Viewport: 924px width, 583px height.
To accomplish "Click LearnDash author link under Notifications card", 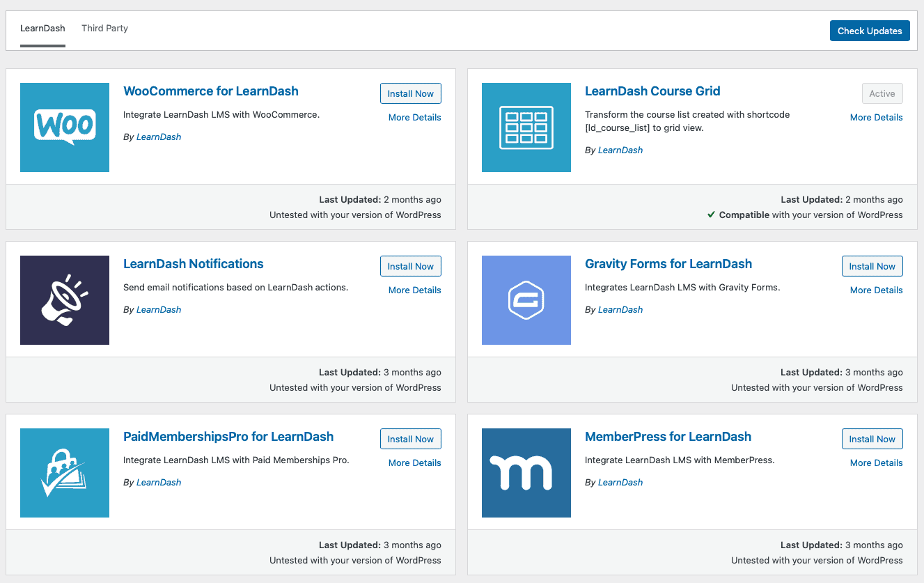I will click(x=159, y=309).
